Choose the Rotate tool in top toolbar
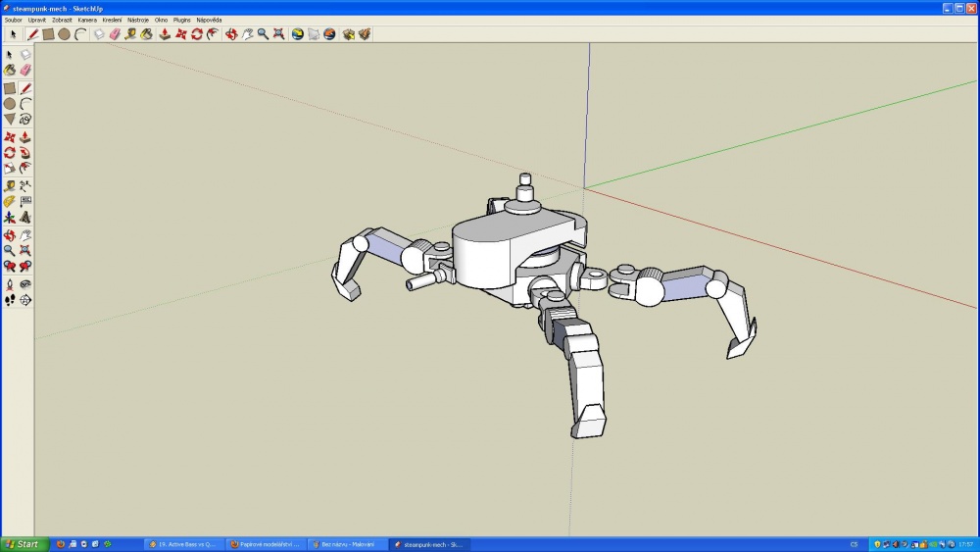 point(197,34)
